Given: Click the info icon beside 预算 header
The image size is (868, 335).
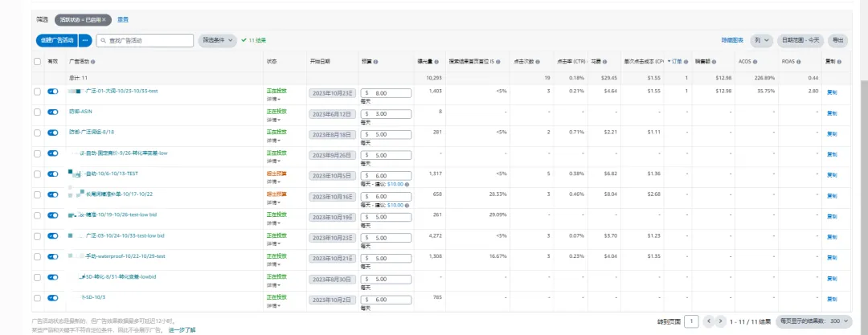Looking at the screenshot, I should (x=376, y=62).
